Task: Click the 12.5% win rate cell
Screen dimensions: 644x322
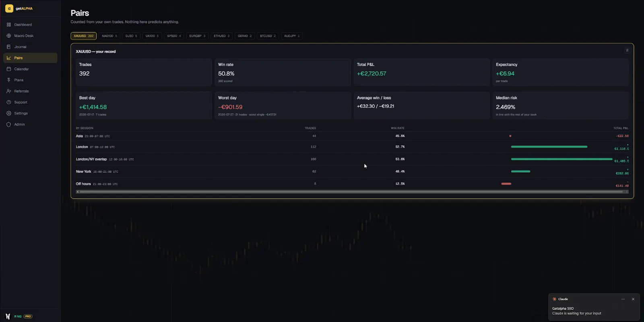Action: [x=400, y=184]
